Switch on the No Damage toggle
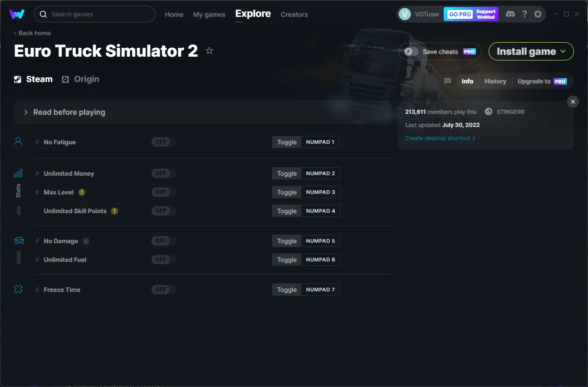588x387 pixels. 164,241
